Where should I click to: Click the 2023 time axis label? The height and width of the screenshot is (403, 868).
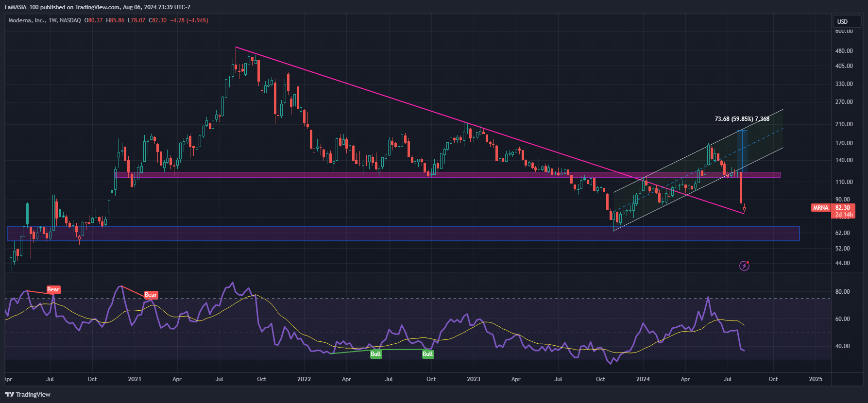473,379
